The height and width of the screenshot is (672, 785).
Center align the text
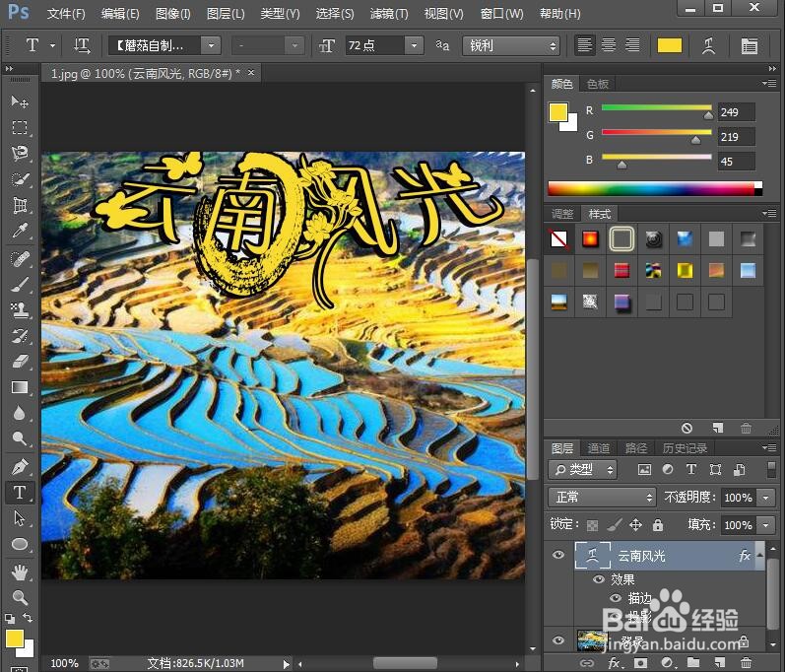click(x=609, y=45)
